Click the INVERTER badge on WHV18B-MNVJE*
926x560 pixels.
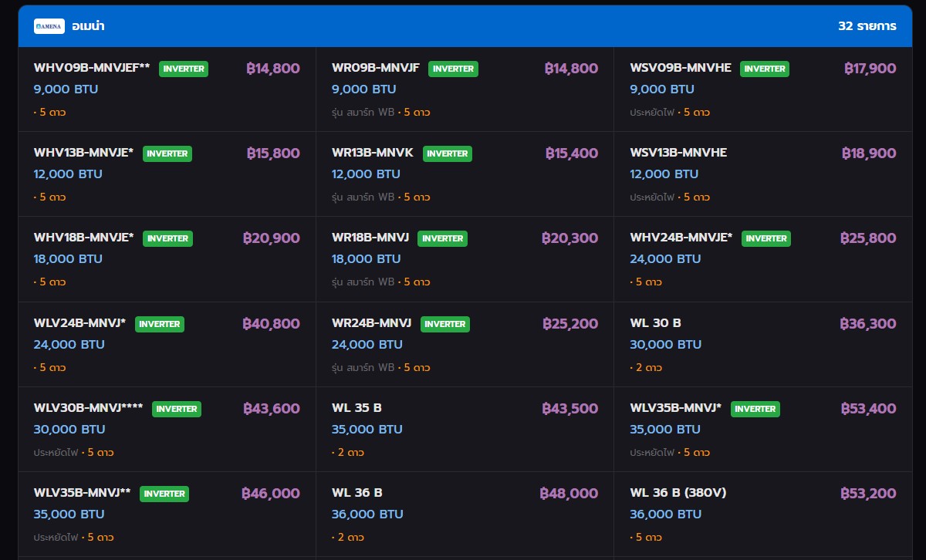pyautogui.click(x=167, y=238)
